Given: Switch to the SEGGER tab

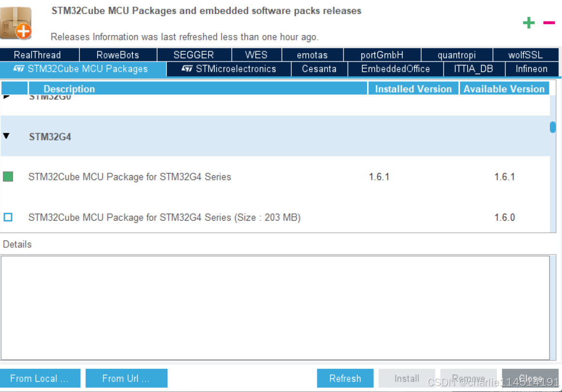Looking at the screenshot, I should tap(194, 55).
